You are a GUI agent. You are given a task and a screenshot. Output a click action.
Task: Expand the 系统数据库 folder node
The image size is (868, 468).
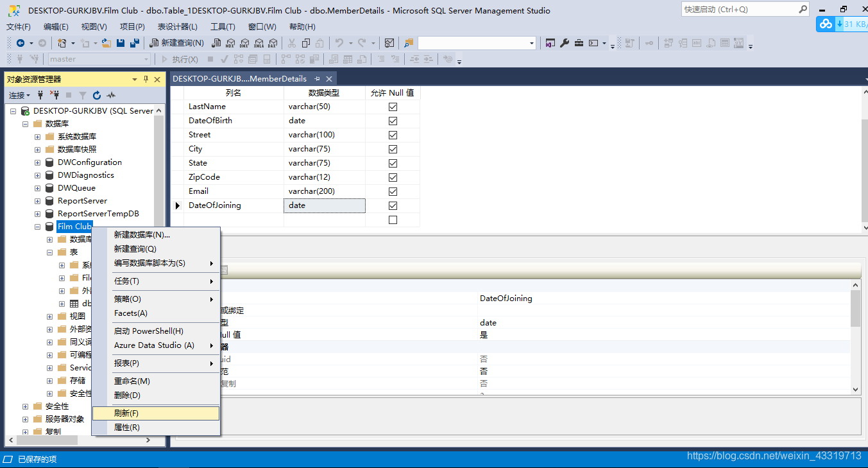pyautogui.click(x=37, y=137)
